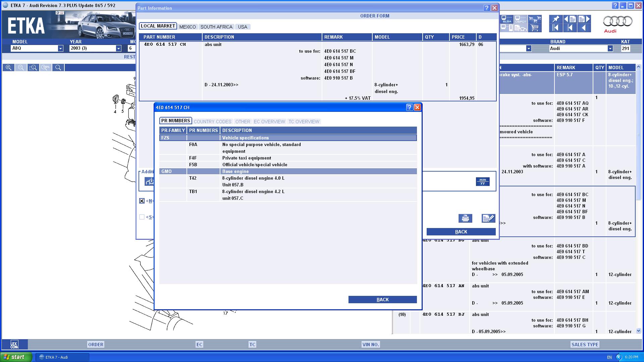Switch to the USA tab

point(243,27)
